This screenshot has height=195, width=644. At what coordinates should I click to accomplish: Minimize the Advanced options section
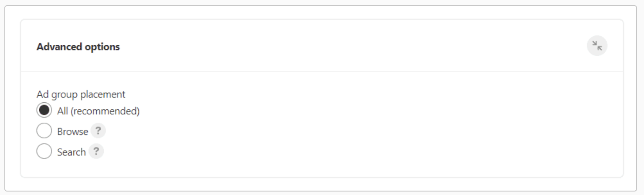597,46
